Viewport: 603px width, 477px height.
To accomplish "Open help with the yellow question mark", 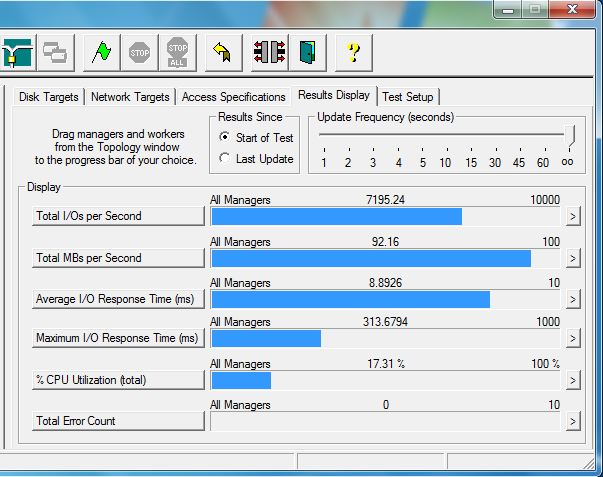I will (353, 53).
